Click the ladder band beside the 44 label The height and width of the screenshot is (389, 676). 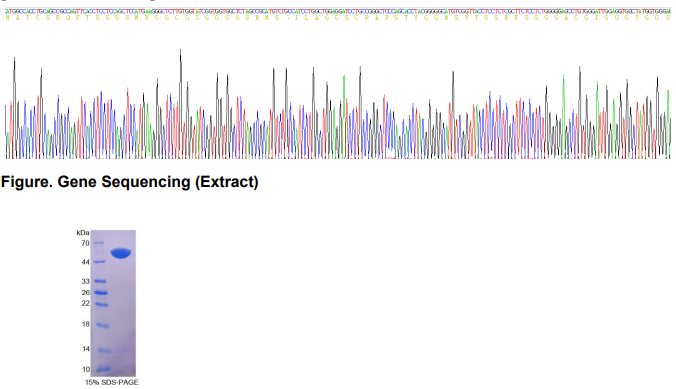(99, 262)
